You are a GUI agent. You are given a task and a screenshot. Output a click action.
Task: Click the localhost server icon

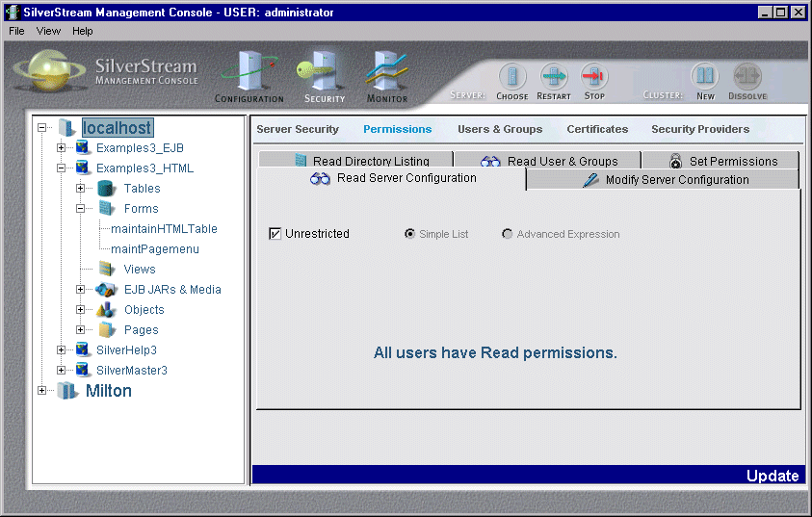65,128
